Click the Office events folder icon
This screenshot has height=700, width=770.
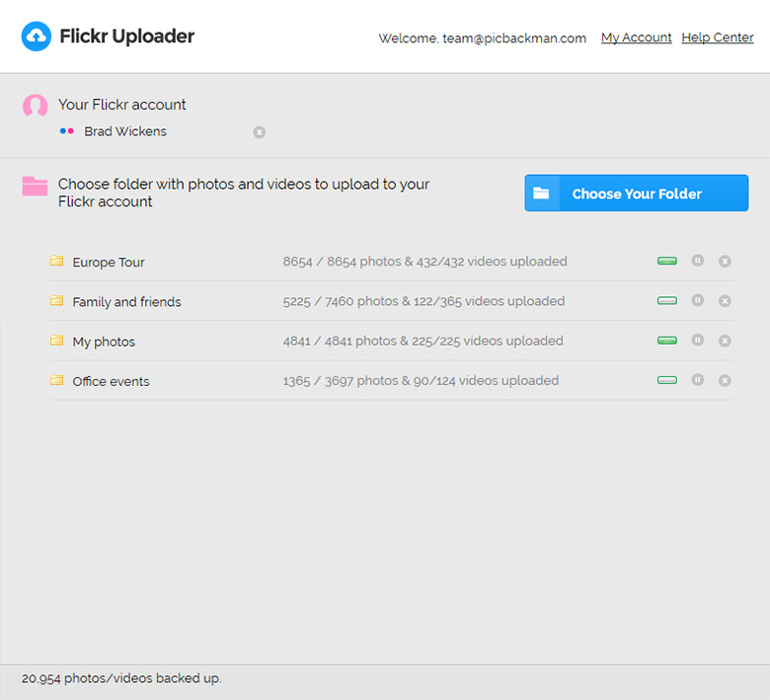(57, 380)
